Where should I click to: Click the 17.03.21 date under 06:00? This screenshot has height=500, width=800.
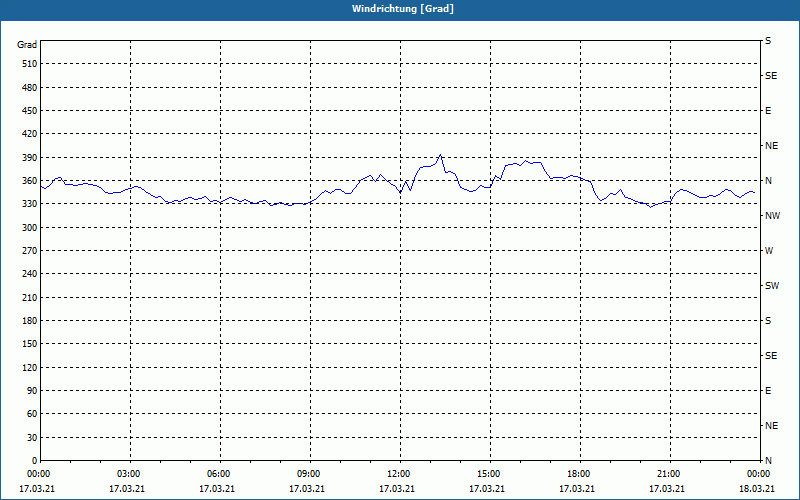coord(217,489)
